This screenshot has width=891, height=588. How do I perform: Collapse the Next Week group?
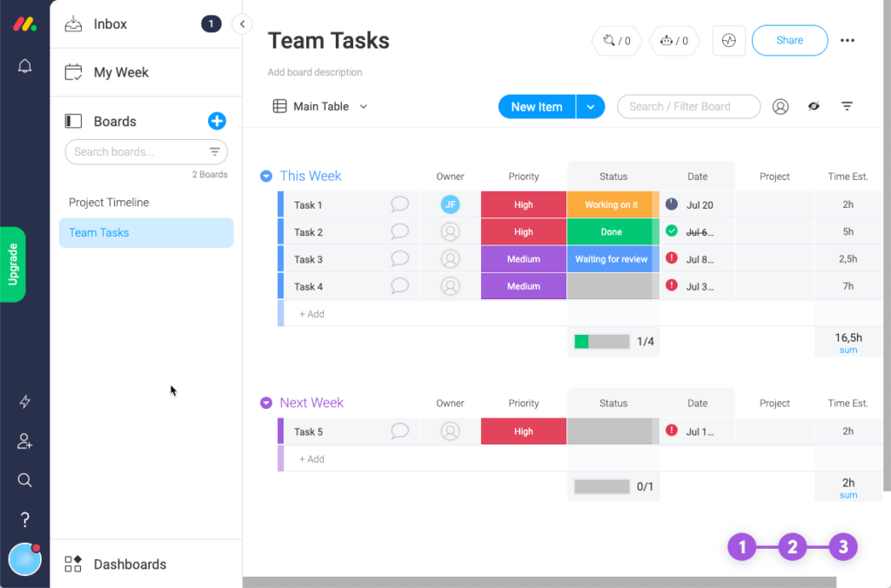(x=266, y=403)
